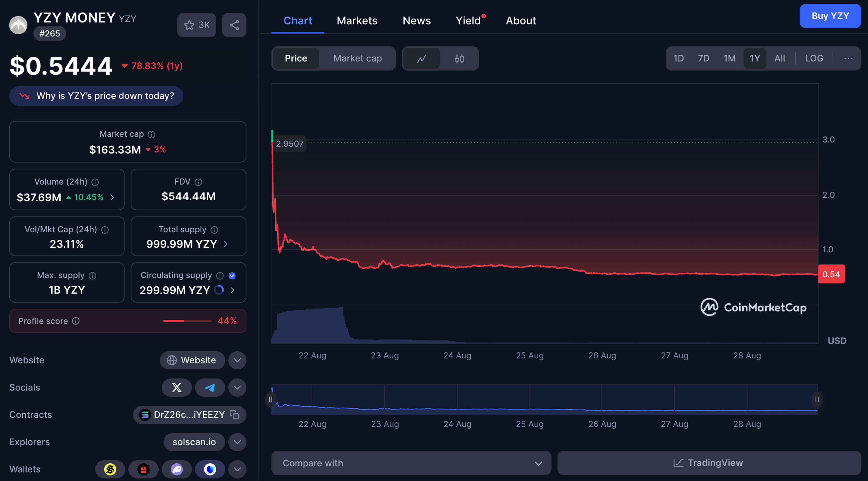868x481 pixels.
Task: Open TradingView chart button
Action: pyautogui.click(x=709, y=463)
